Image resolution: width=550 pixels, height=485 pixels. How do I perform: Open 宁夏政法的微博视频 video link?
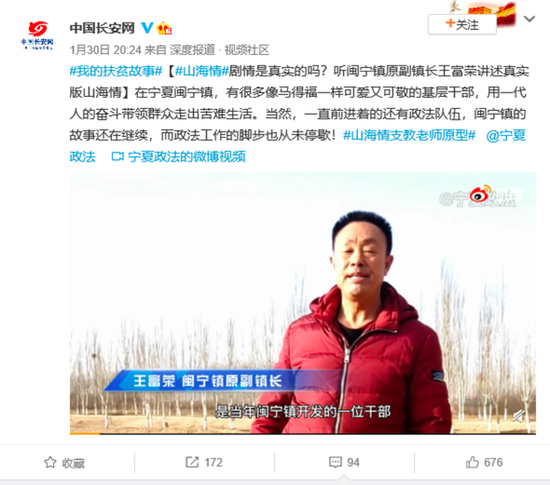point(186,156)
